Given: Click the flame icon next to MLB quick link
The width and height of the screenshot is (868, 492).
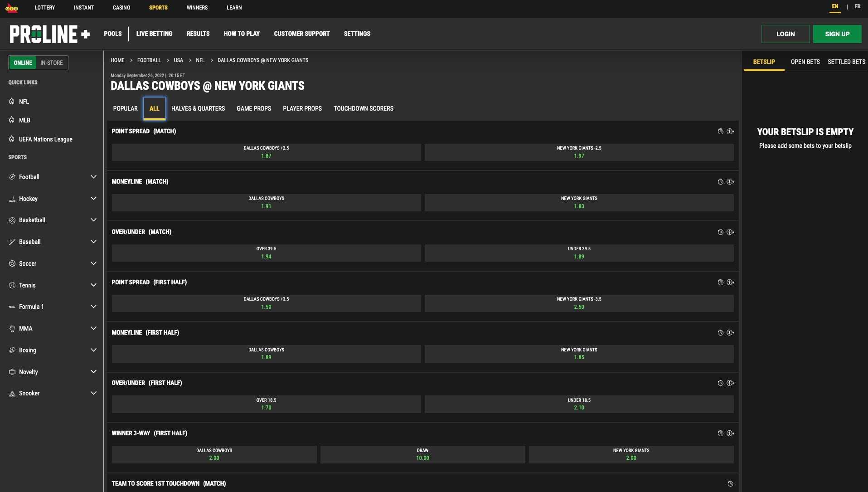Looking at the screenshot, I should [12, 120].
